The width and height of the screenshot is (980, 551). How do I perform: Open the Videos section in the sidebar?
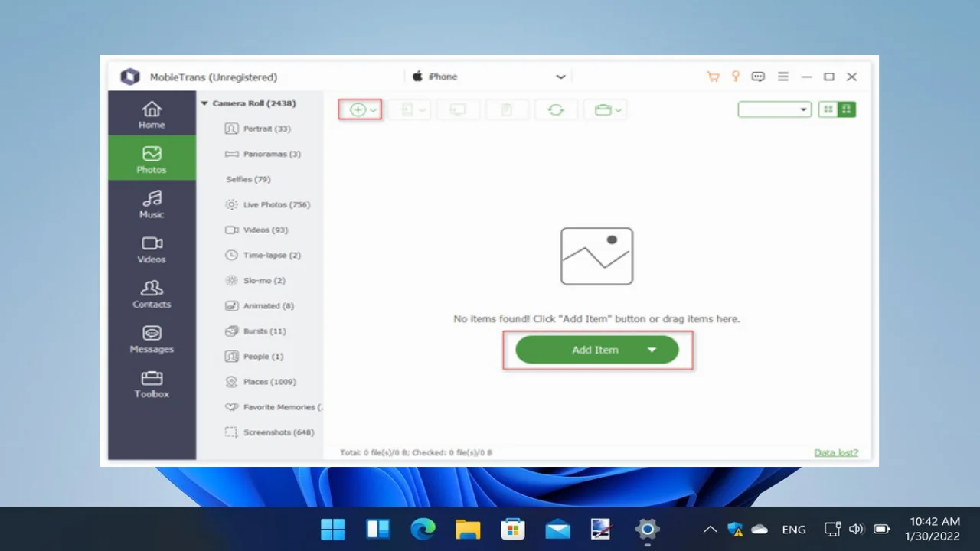(152, 249)
